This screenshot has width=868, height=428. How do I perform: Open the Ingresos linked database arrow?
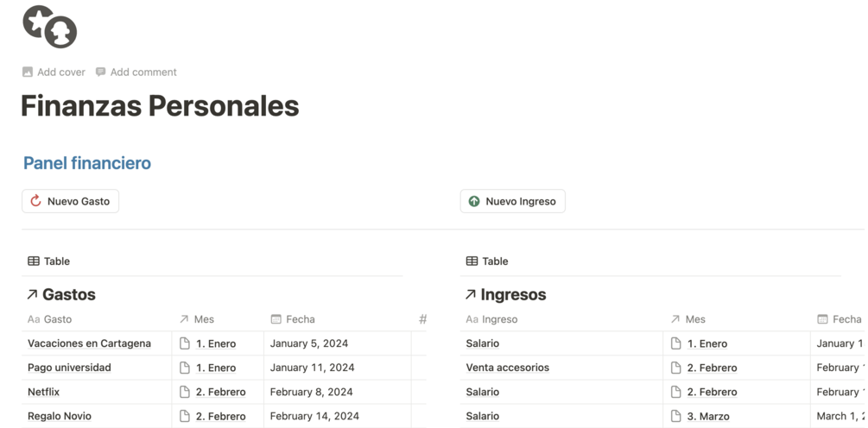point(471,295)
